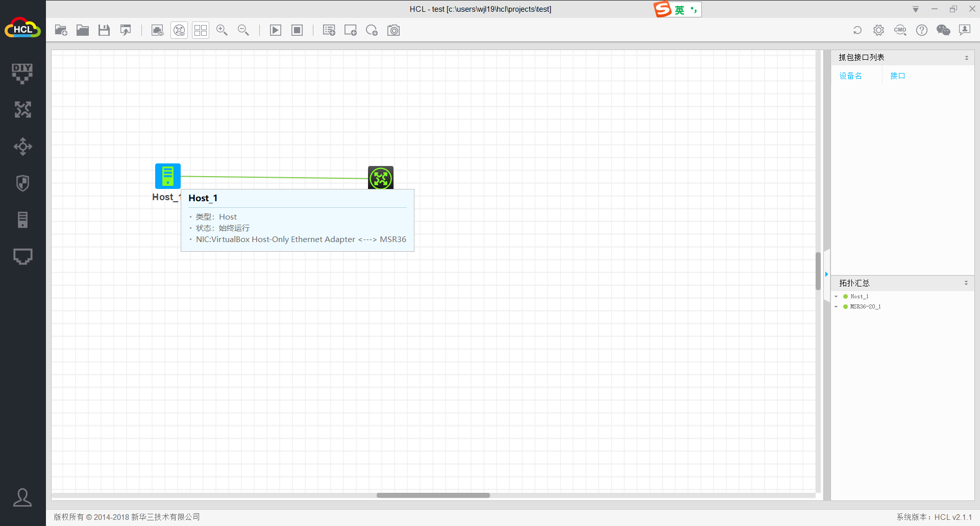Viewport: 980px width, 526px height.
Task: Toggle the show device names icon
Action: [179, 31]
